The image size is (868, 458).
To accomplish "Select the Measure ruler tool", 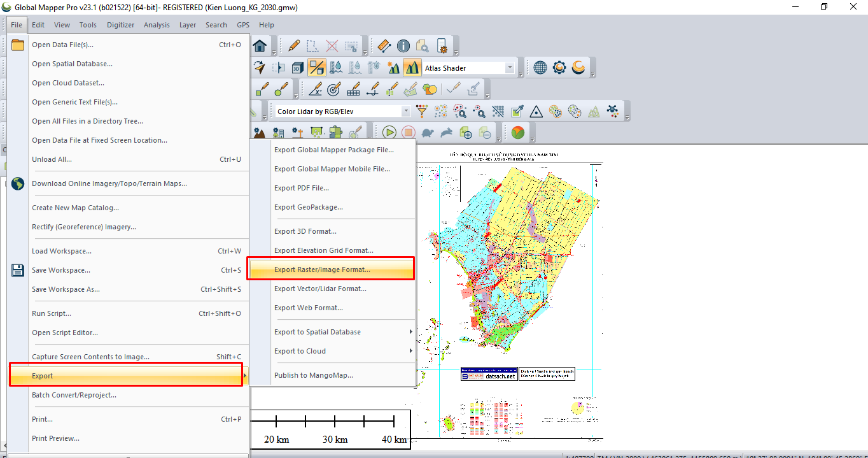I will tap(384, 46).
